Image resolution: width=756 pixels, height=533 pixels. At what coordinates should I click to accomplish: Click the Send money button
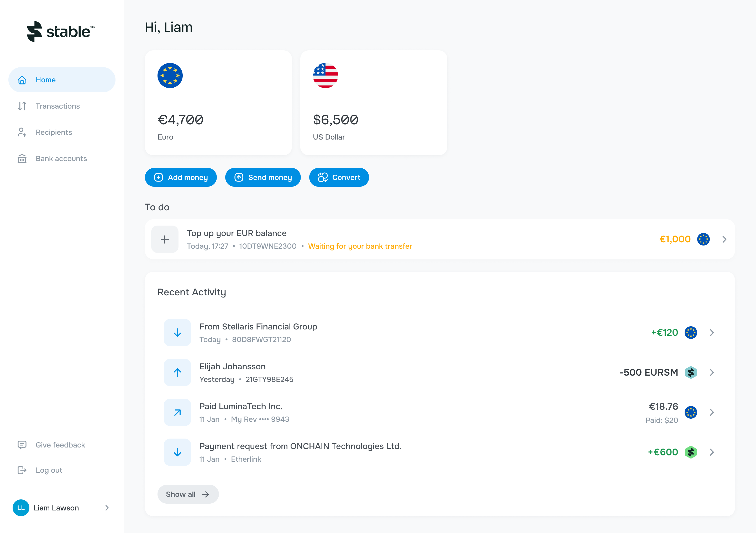tap(263, 177)
